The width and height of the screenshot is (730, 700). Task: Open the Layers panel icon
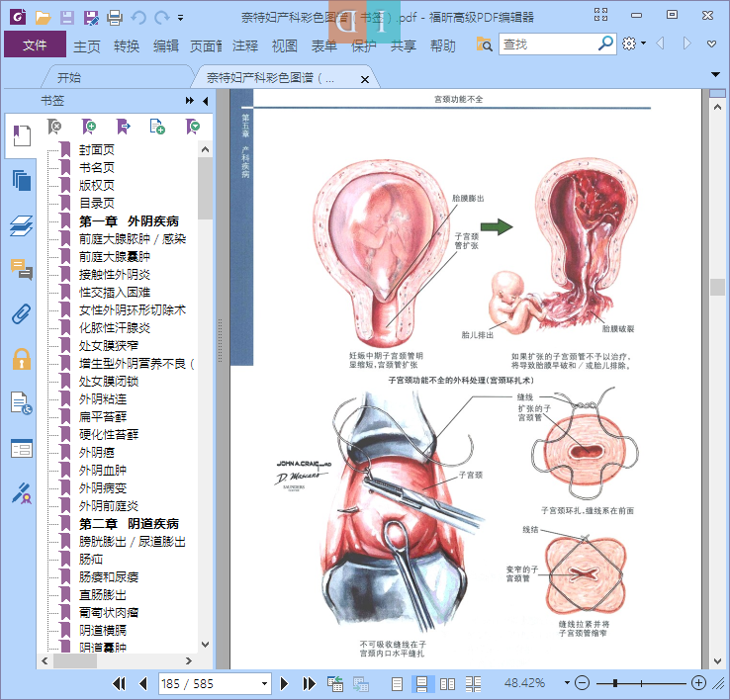(22, 225)
